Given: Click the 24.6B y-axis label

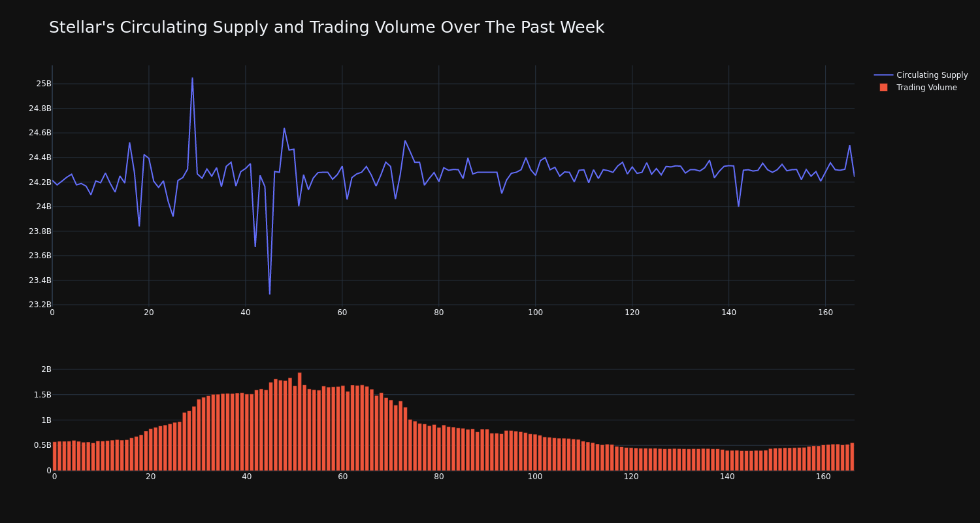Looking at the screenshot, I should click(40, 133).
